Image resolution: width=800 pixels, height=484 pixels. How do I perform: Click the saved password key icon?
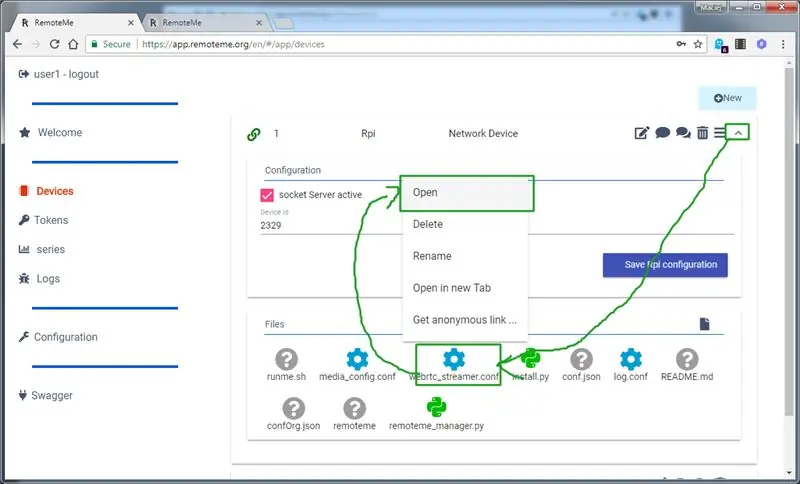pos(681,44)
